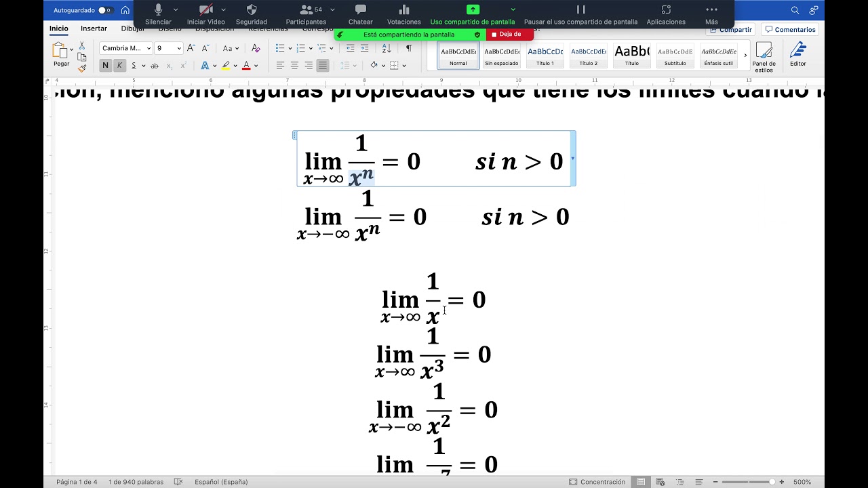Open the Insertar ribbon tab
This screenshot has height=488, width=868.
[94, 29]
